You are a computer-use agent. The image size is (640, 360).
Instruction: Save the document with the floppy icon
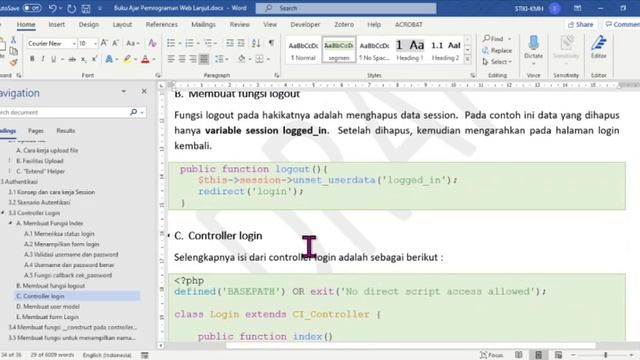pos(86,8)
